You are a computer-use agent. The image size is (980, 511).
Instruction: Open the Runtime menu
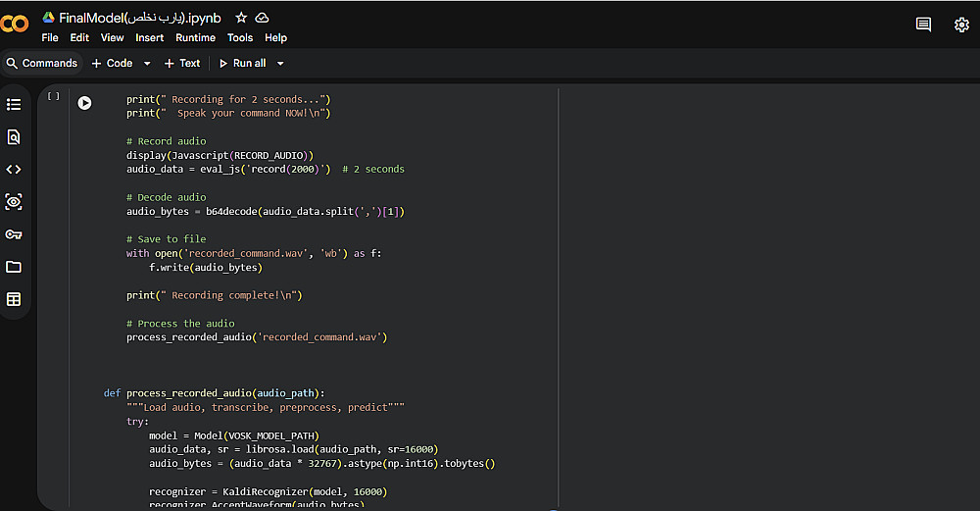click(196, 37)
